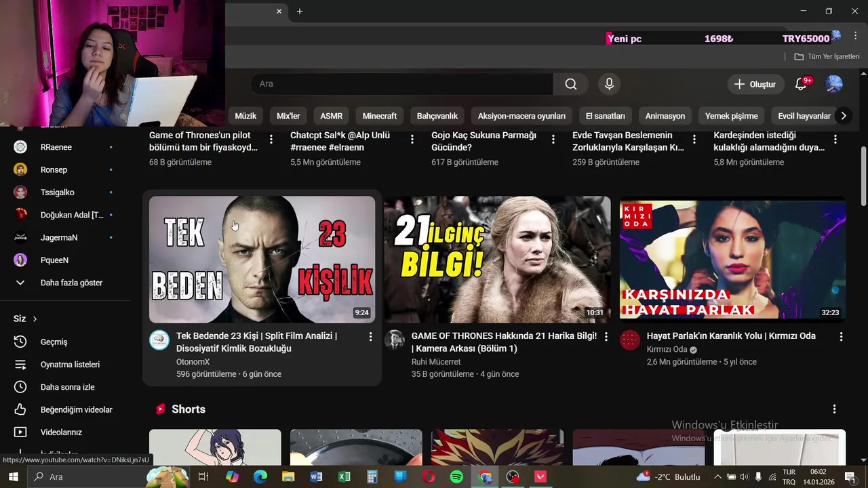Image resolution: width=868 pixels, height=488 pixels.
Task: Open options for Hayat Parlak'ın Karanlık Yolu video
Action: [841, 336]
